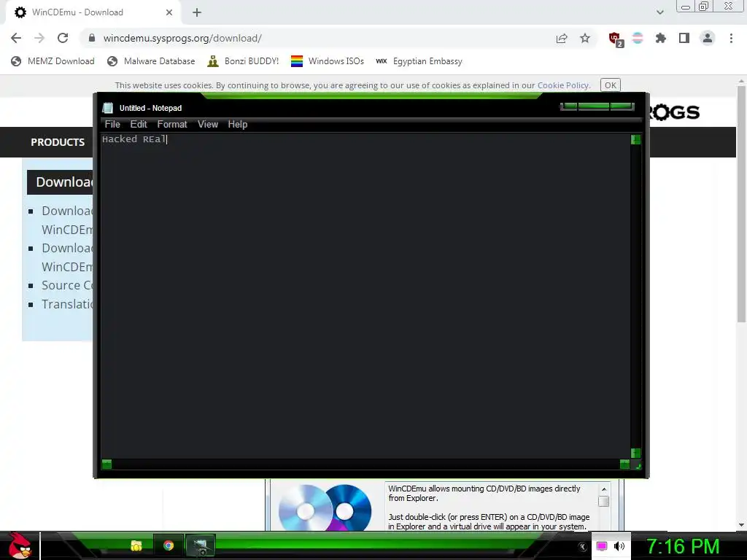Go back in Chrome
The height and width of the screenshot is (560, 747).
click(16, 38)
